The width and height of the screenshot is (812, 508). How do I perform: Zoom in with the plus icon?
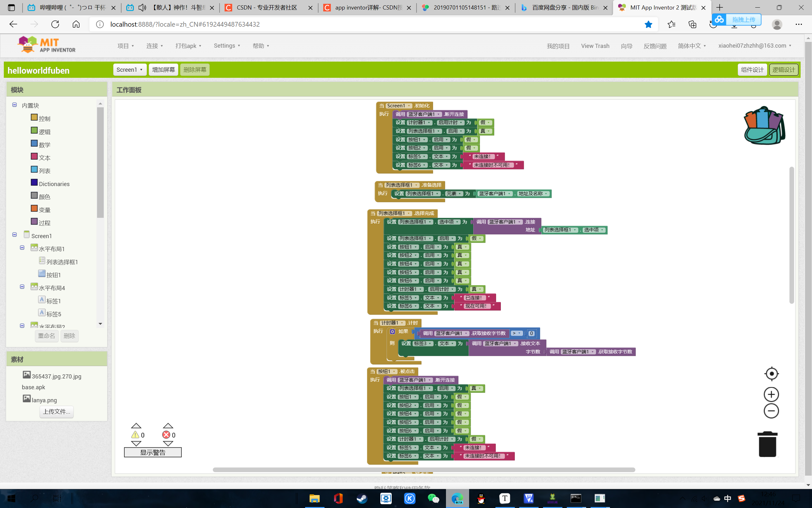[771, 394]
